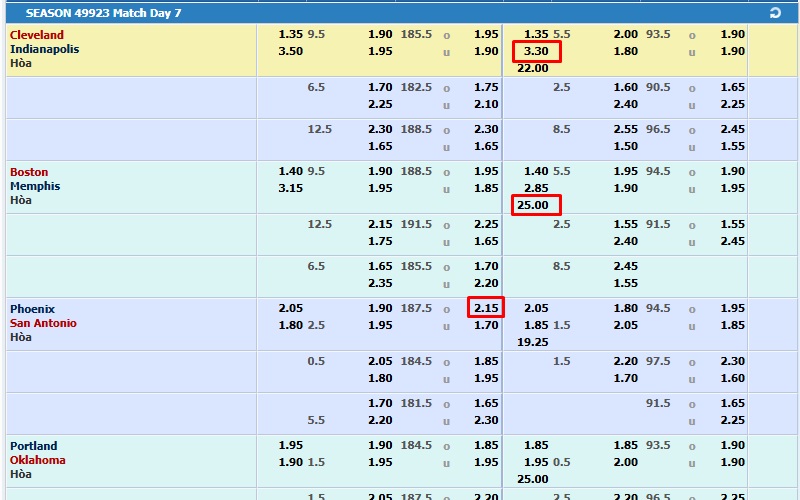Open the Boston team link
Image resolution: width=800 pixels, height=500 pixels.
[29, 172]
